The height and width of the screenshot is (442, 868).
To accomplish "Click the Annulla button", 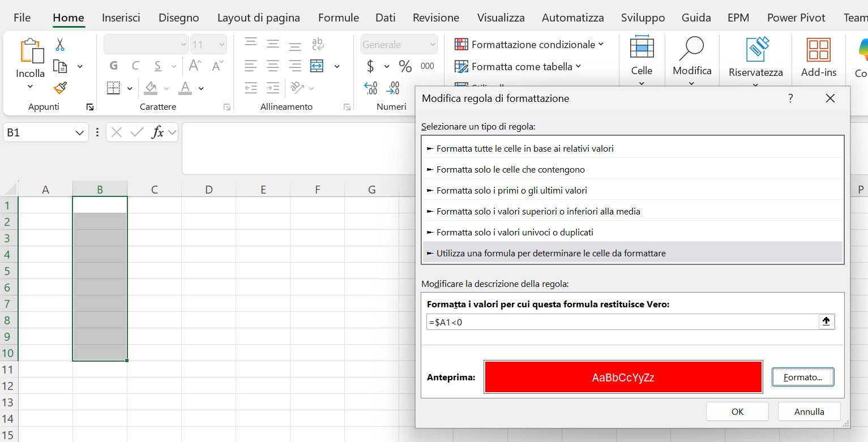I will [809, 411].
